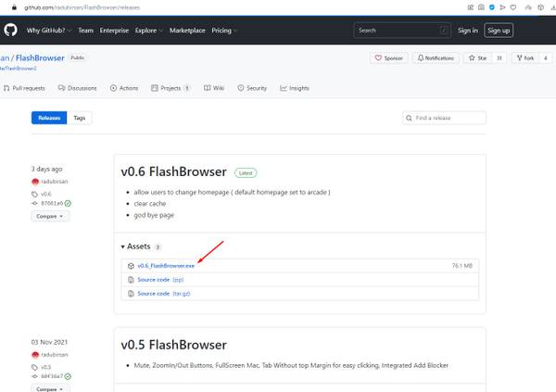Open the radubirsan author link for v0.5
Image resolution: width=556 pixels, height=392 pixels.
point(55,354)
